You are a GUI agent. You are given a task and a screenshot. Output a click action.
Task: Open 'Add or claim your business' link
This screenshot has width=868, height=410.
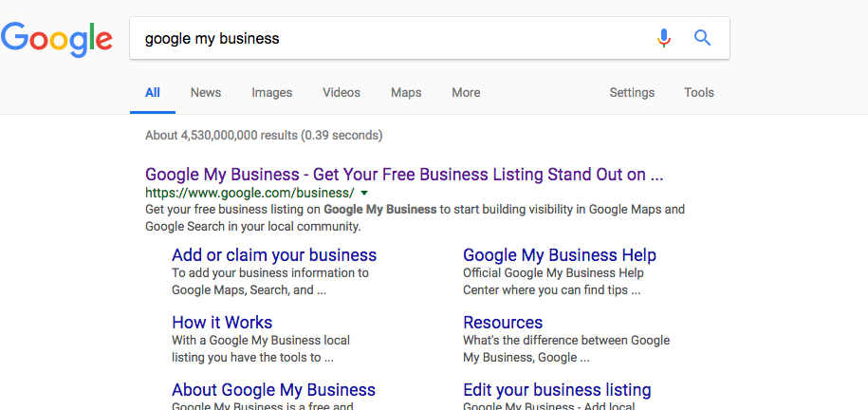[274, 255]
